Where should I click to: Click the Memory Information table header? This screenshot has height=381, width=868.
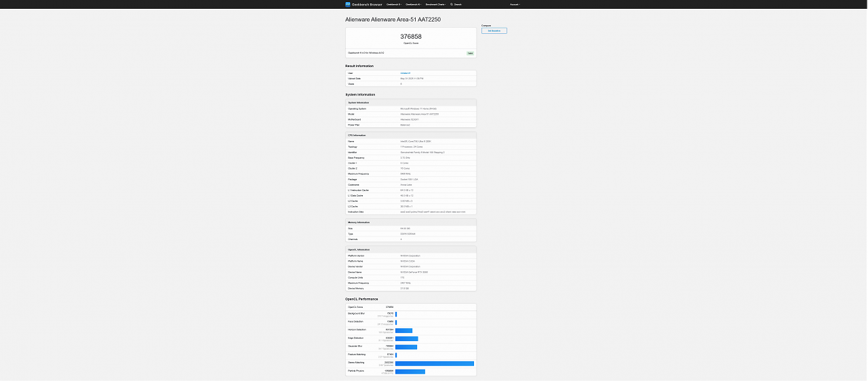(x=411, y=222)
